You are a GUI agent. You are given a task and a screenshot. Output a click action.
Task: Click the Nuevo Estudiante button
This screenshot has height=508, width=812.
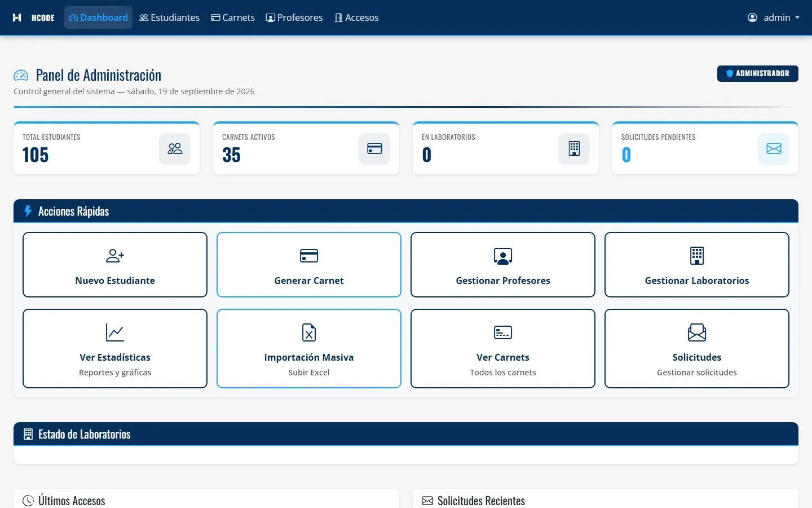coord(115,265)
